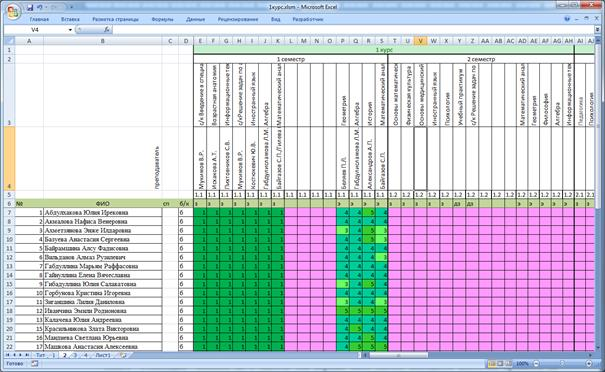Click the Undo arrow icon
This screenshot has height=372, width=605.
point(39,7)
